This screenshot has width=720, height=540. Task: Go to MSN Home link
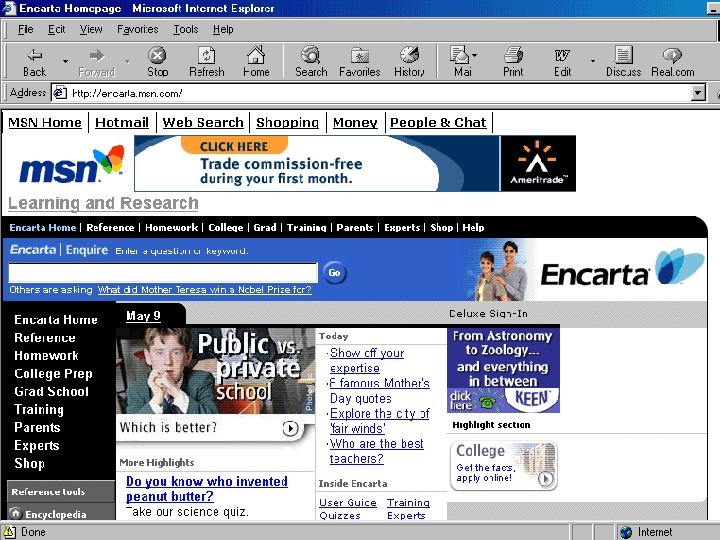click(45, 123)
